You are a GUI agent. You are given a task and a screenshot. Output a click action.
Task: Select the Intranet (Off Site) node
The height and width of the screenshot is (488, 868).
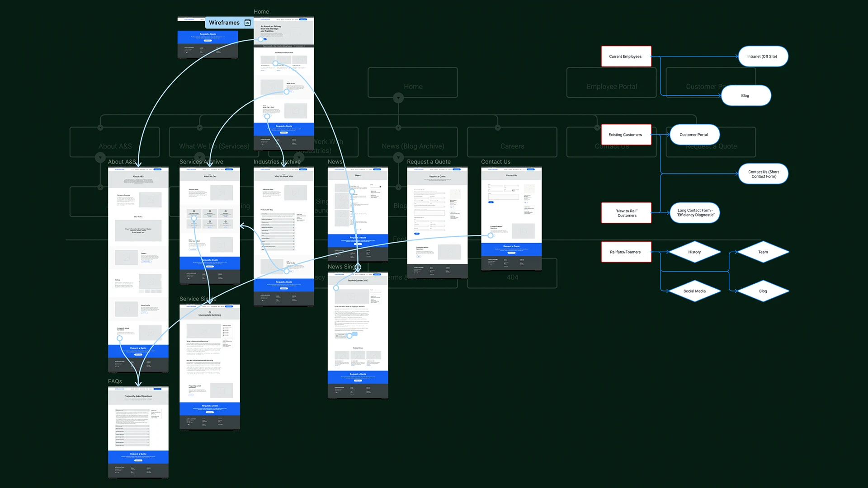click(763, 56)
